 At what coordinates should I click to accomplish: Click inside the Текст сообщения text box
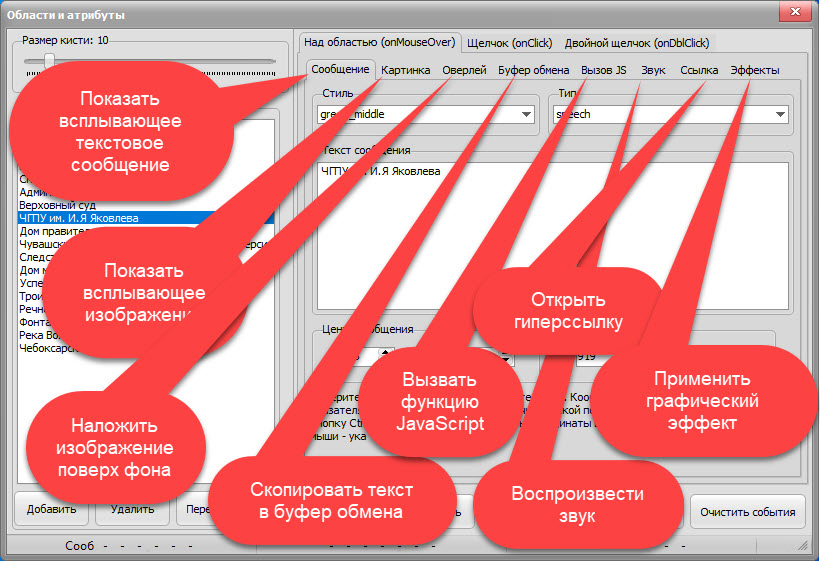550,240
